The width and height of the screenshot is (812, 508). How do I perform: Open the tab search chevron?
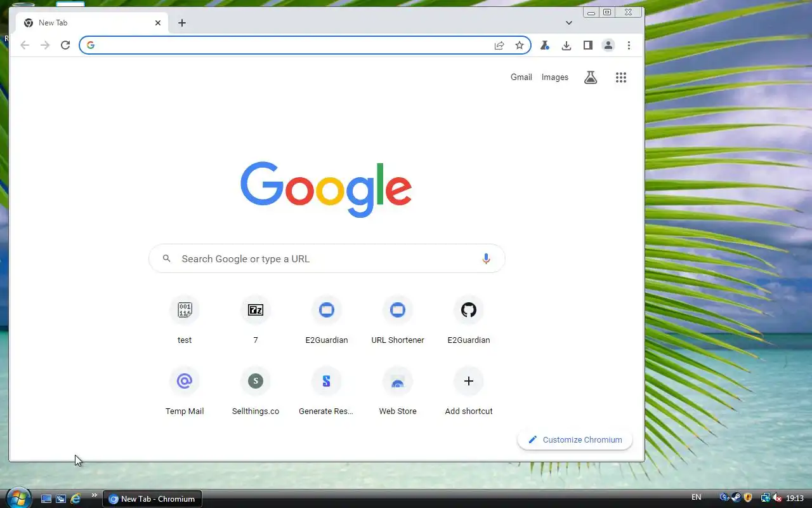coord(569,23)
